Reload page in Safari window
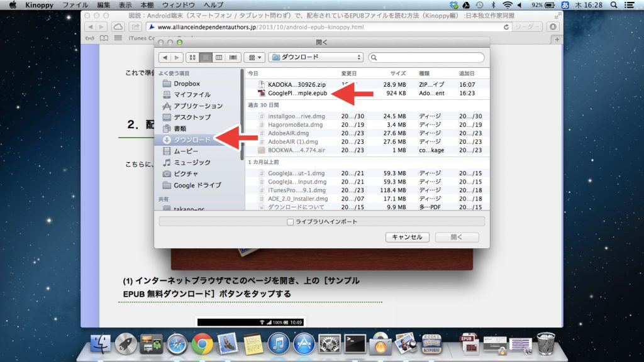Viewport: 644px width, 362px height. point(506,27)
